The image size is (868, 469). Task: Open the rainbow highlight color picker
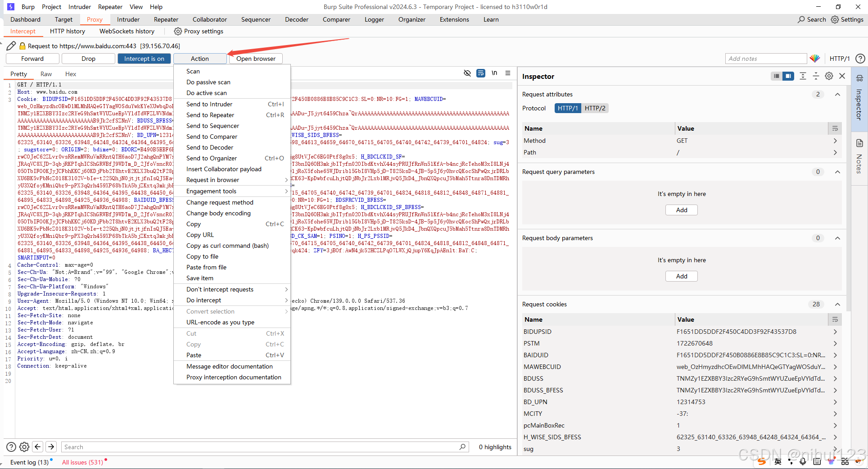click(x=815, y=59)
